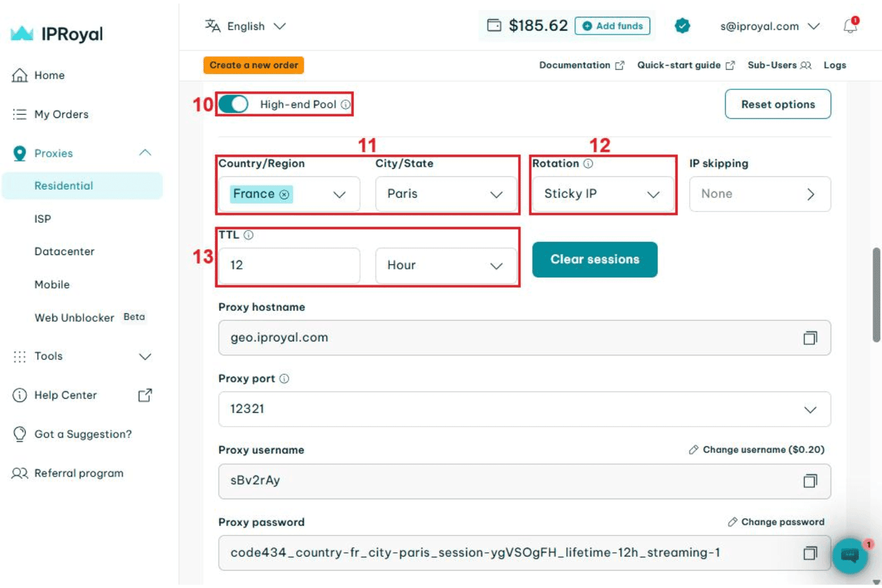The image size is (882, 588).
Task: Copy the proxy password string
Action: (x=810, y=553)
